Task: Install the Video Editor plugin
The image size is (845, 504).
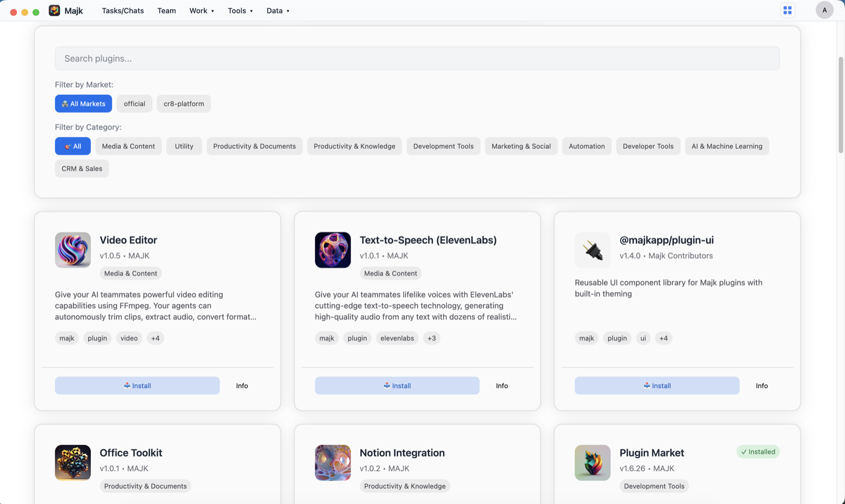Action: [x=137, y=386]
